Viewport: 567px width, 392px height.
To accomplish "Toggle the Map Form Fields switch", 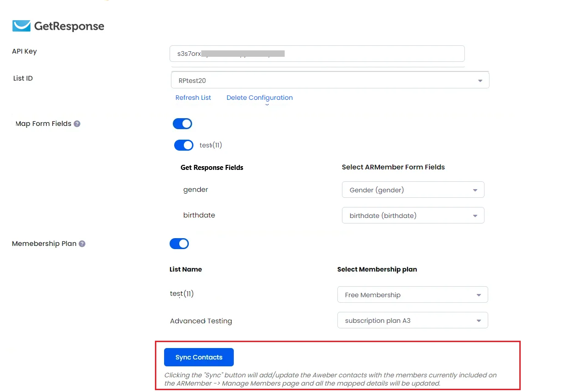I will coord(182,124).
